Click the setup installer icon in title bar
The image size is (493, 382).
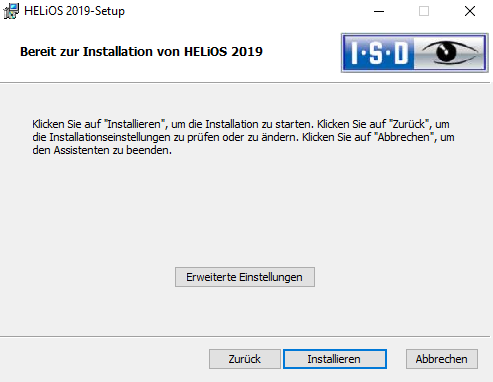(x=11, y=11)
